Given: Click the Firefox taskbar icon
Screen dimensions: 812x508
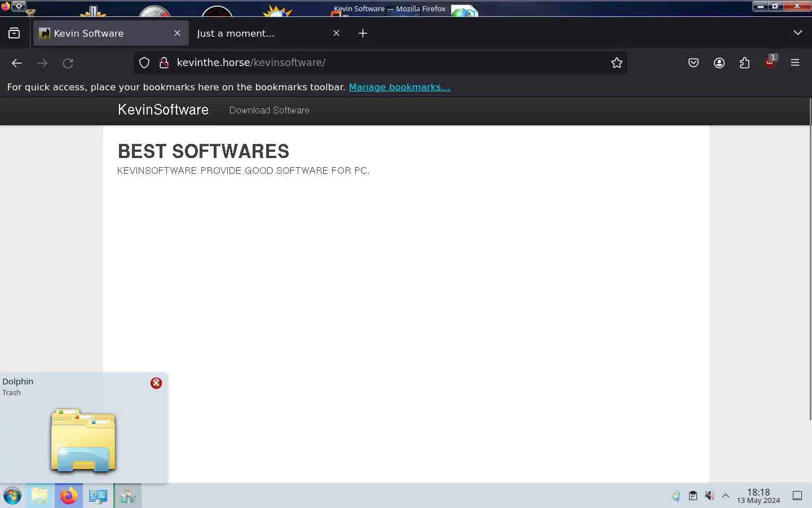Looking at the screenshot, I should [x=69, y=496].
